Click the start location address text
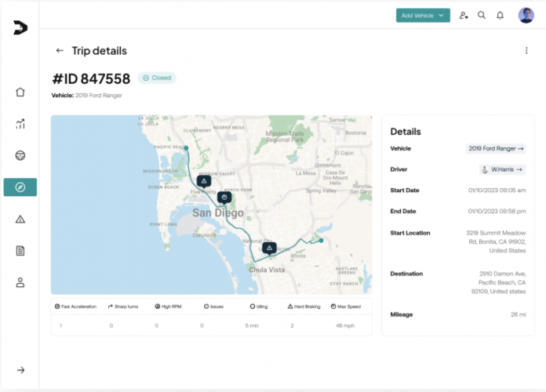This screenshot has height=392, width=546. coord(496,241)
